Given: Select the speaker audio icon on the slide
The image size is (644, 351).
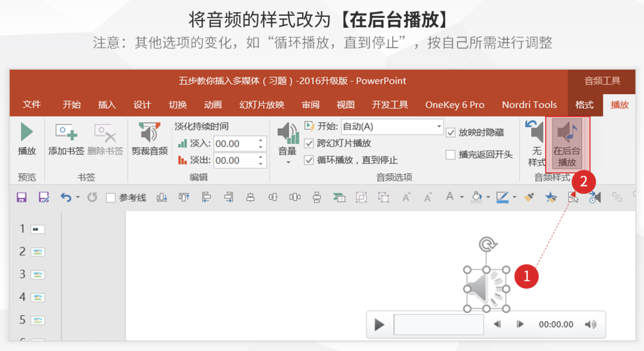Looking at the screenshot, I should 486,289.
